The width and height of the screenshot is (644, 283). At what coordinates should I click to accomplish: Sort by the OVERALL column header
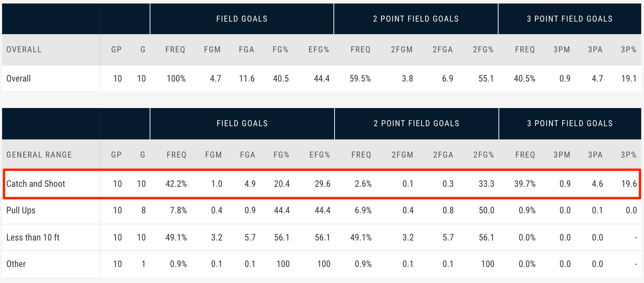point(24,49)
